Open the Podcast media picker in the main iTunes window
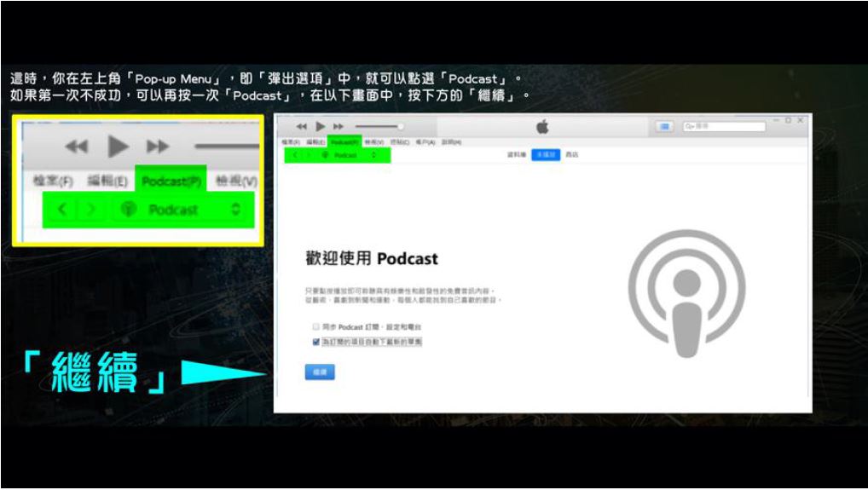The height and width of the screenshot is (490, 868). point(349,155)
